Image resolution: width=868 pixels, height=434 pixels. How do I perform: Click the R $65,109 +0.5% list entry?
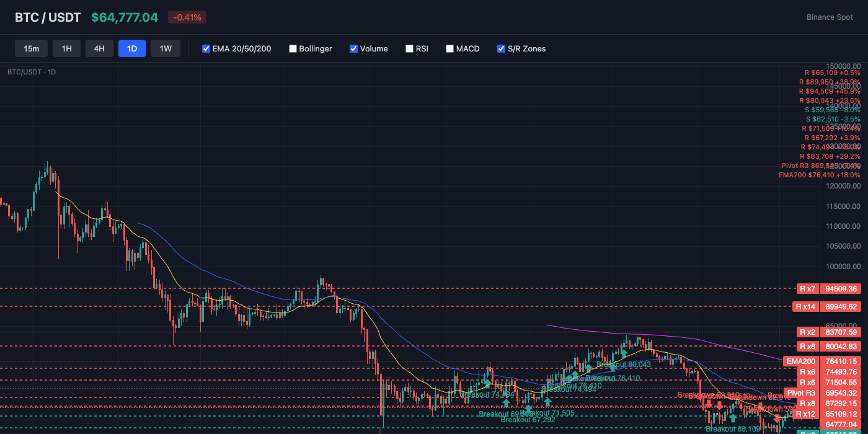coord(831,73)
